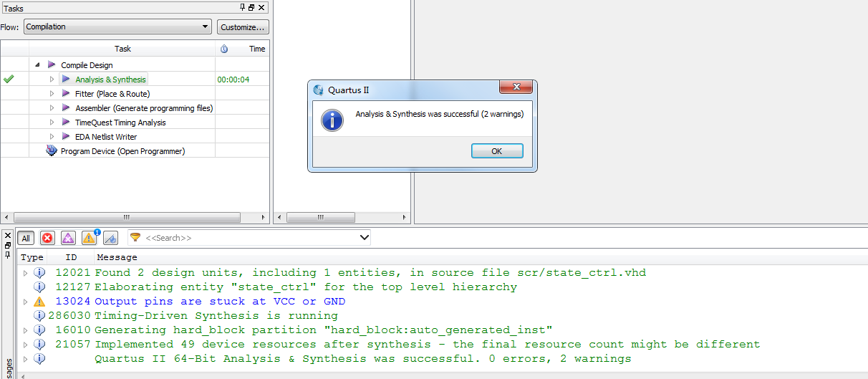The image size is (868, 379).
Task: Click the Customize... button
Action: tap(243, 27)
